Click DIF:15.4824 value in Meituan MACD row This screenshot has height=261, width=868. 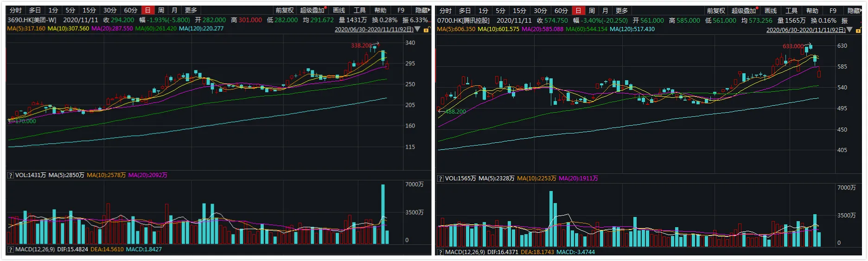pos(73,249)
